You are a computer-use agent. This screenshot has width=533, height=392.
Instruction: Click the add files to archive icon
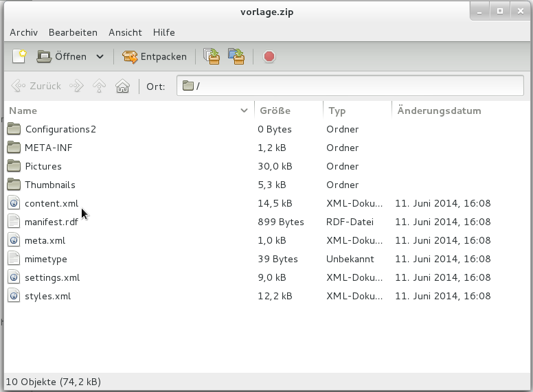click(x=212, y=56)
